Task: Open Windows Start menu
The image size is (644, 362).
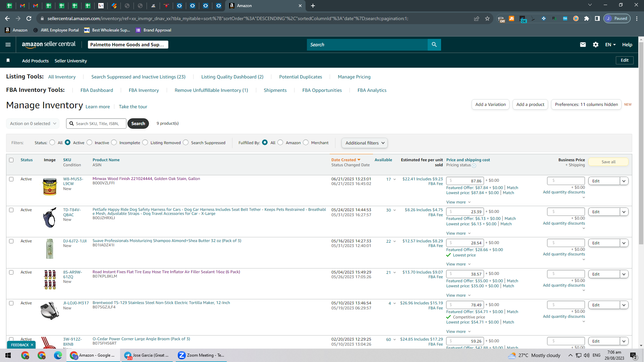Action: point(8,355)
